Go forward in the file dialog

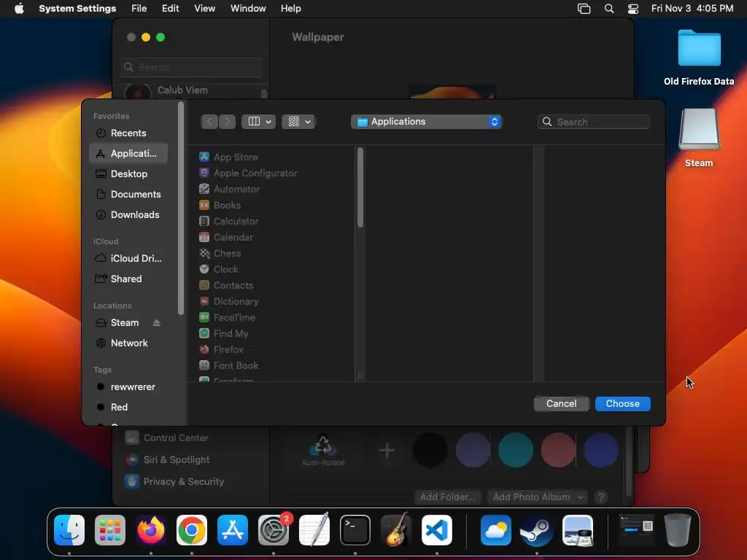[x=228, y=122]
